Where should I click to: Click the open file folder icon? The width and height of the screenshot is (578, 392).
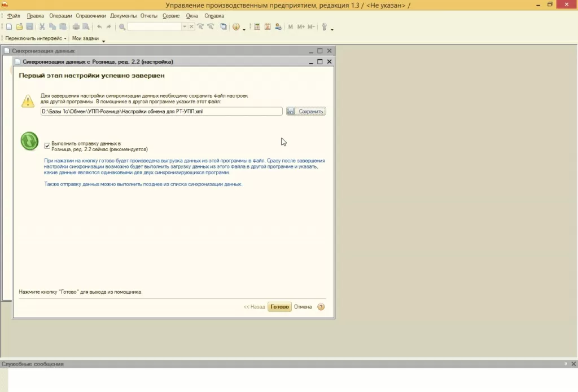click(19, 27)
